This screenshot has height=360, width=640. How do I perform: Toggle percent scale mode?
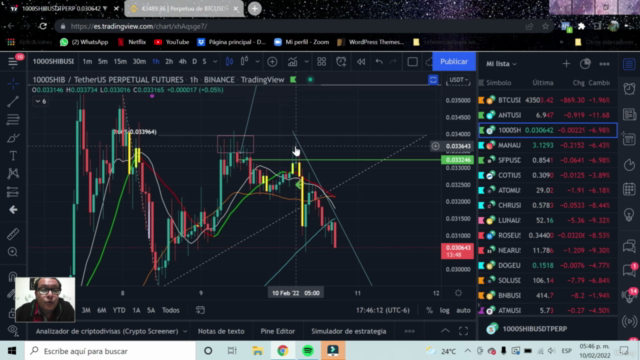pyautogui.click(x=429, y=310)
